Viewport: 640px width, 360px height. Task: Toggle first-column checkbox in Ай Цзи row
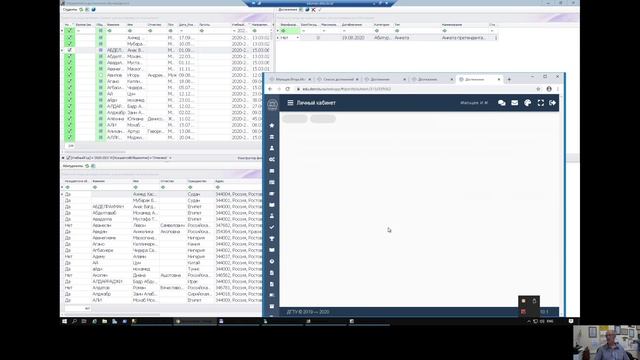(x=69, y=94)
